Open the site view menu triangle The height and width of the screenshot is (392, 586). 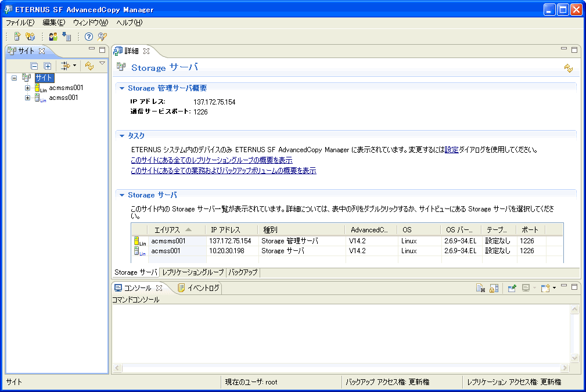102,63
